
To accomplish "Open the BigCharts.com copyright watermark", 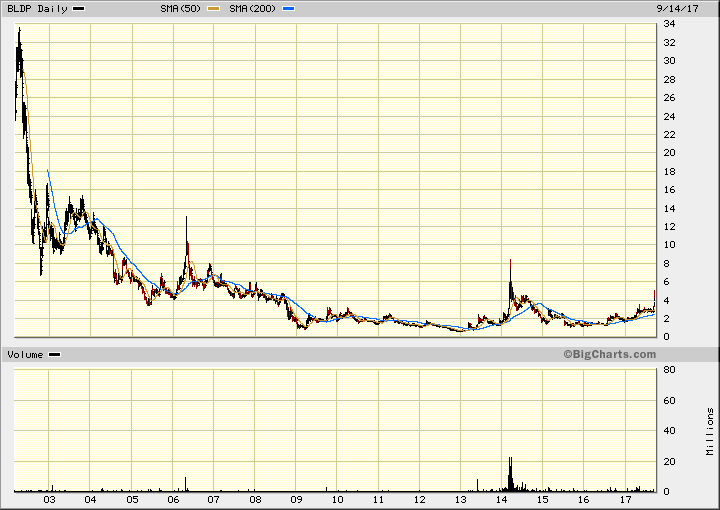I will pyautogui.click(x=609, y=355).
